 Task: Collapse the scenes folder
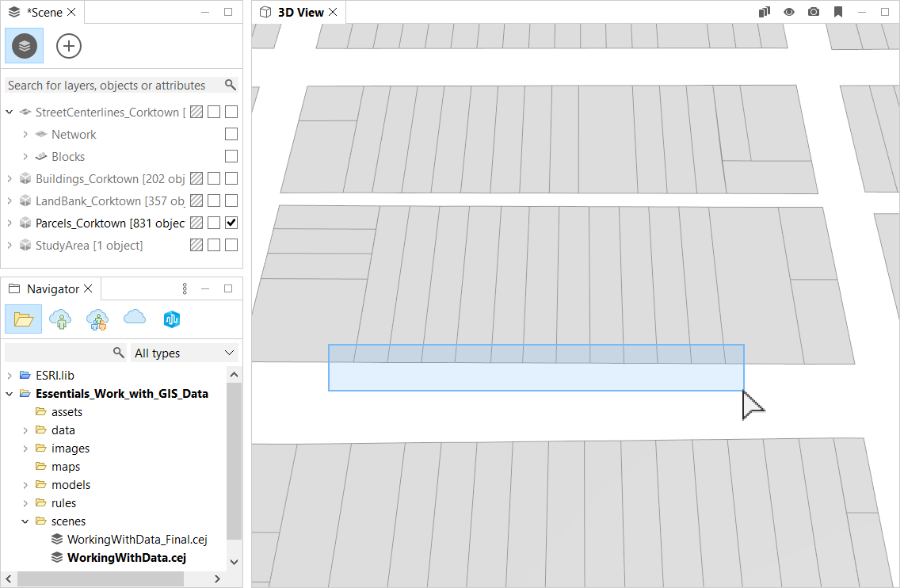[x=25, y=521]
